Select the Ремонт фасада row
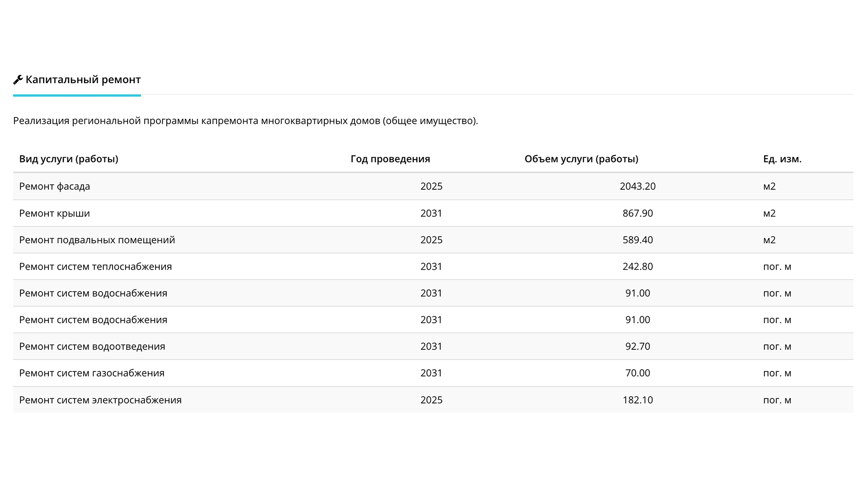Viewport: 868px width, 488px height. pyautogui.click(x=55, y=186)
